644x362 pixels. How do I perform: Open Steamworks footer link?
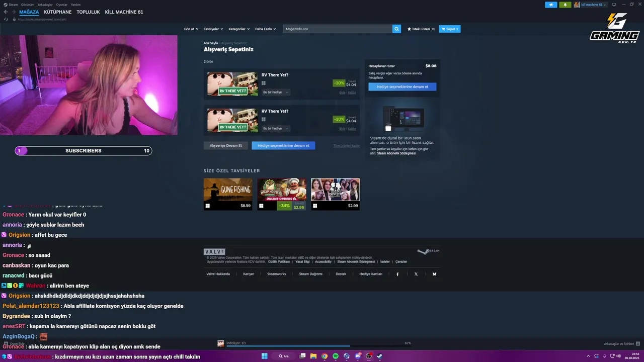point(276,274)
